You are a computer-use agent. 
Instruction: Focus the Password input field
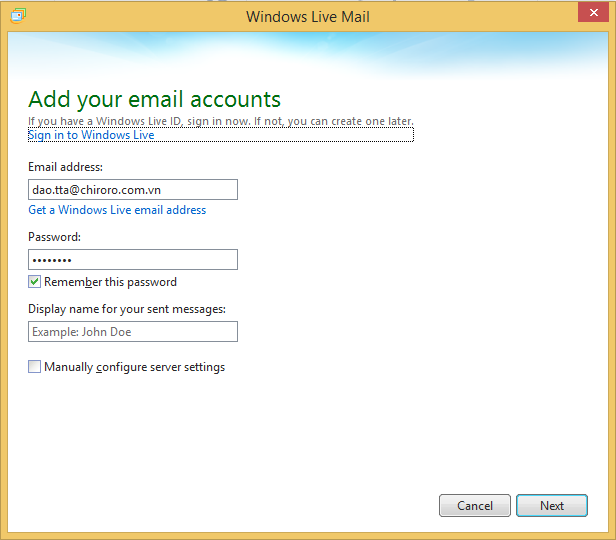tap(133, 260)
